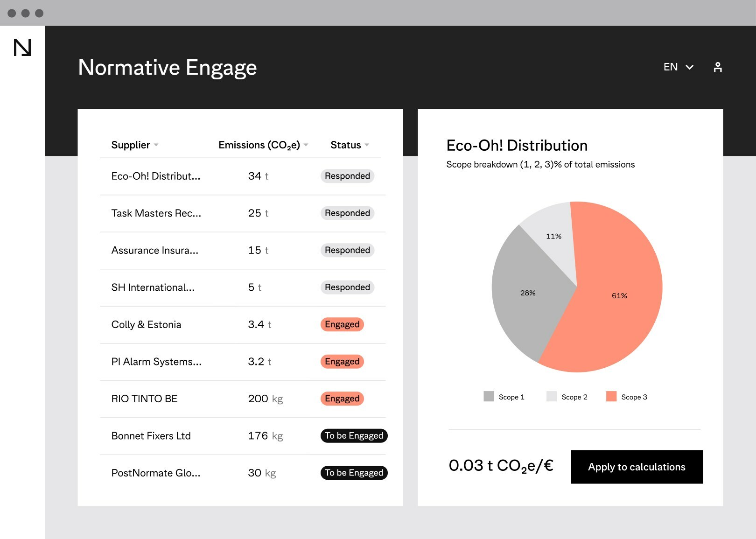Viewport: 756px width, 539px height.
Task: Open the Task Masters Rec... supplier
Action: pyautogui.click(x=156, y=213)
